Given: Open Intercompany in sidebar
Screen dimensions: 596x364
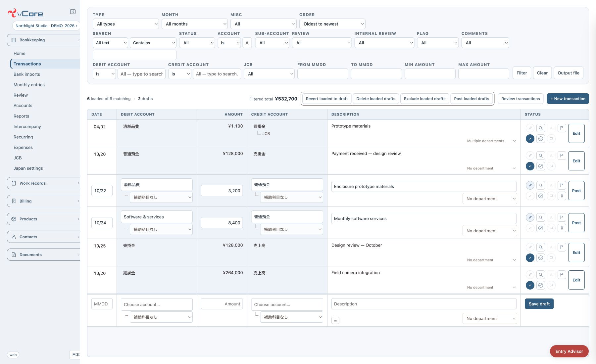Looking at the screenshot, I should 27,126.
